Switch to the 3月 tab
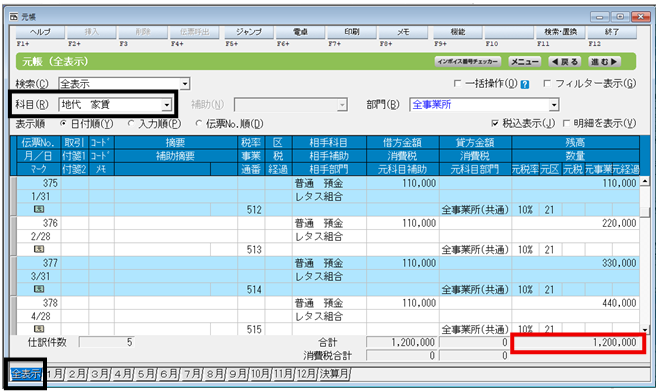This screenshot has height=391, width=657. pos(100,374)
